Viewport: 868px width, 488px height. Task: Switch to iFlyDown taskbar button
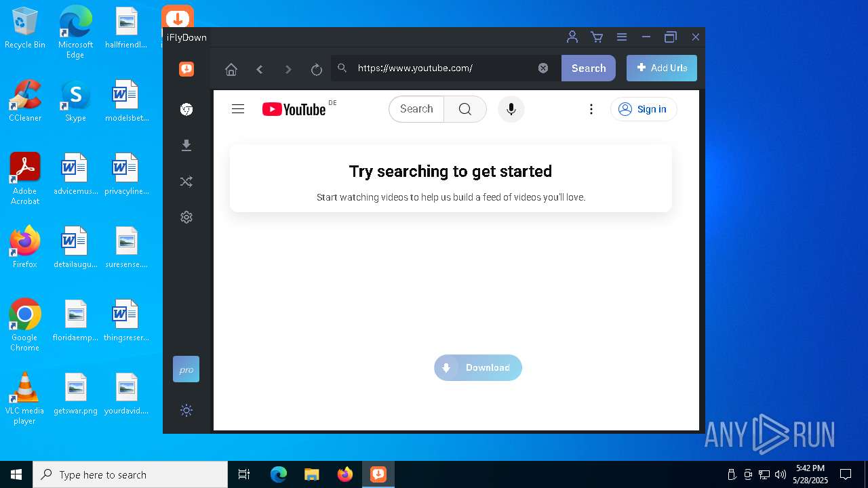click(x=378, y=474)
